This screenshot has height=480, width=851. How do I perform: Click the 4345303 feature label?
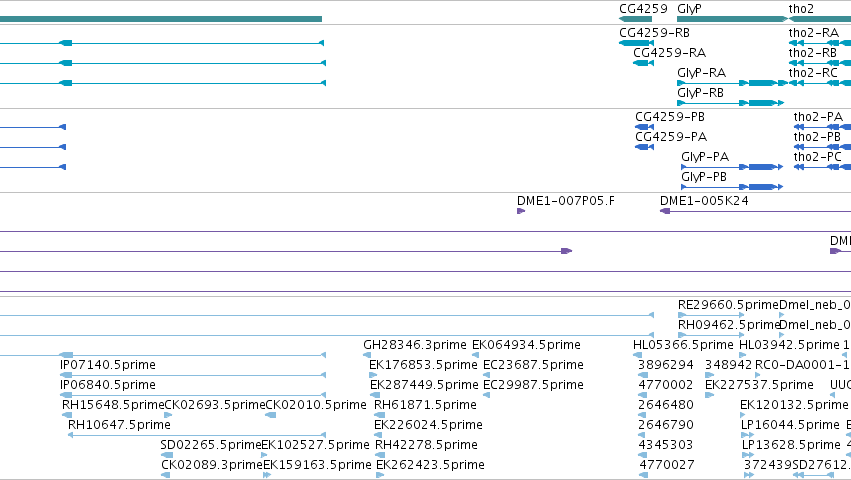(x=666, y=445)
